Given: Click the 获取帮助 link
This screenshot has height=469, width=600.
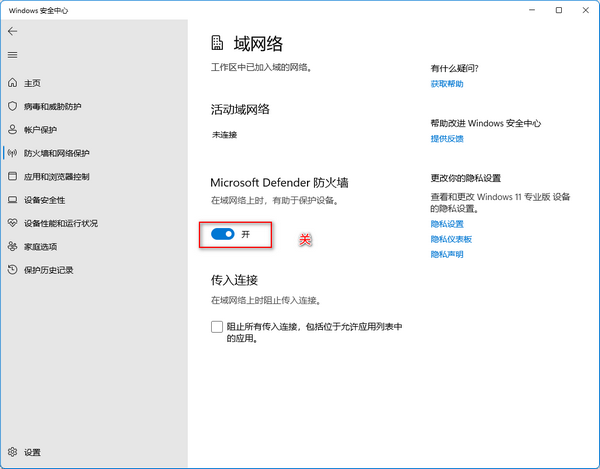Looking at the screenshot, I should pos(447,84).
